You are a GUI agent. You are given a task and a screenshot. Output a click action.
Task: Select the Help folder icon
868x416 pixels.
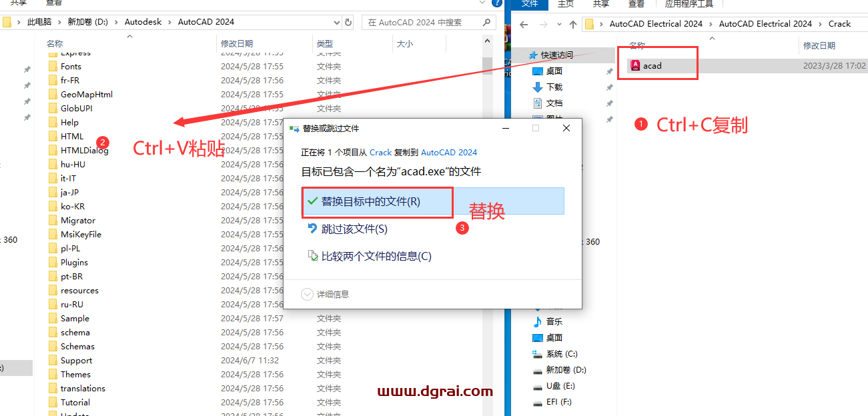(x=53, y=123)
